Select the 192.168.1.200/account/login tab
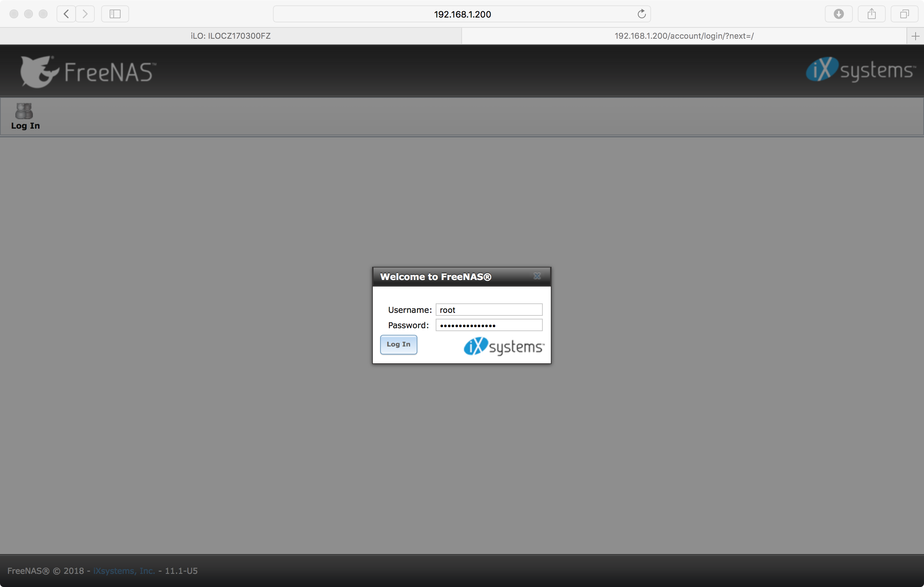The height and width of the screenshot is (587, 924). [x=684, y=36]
